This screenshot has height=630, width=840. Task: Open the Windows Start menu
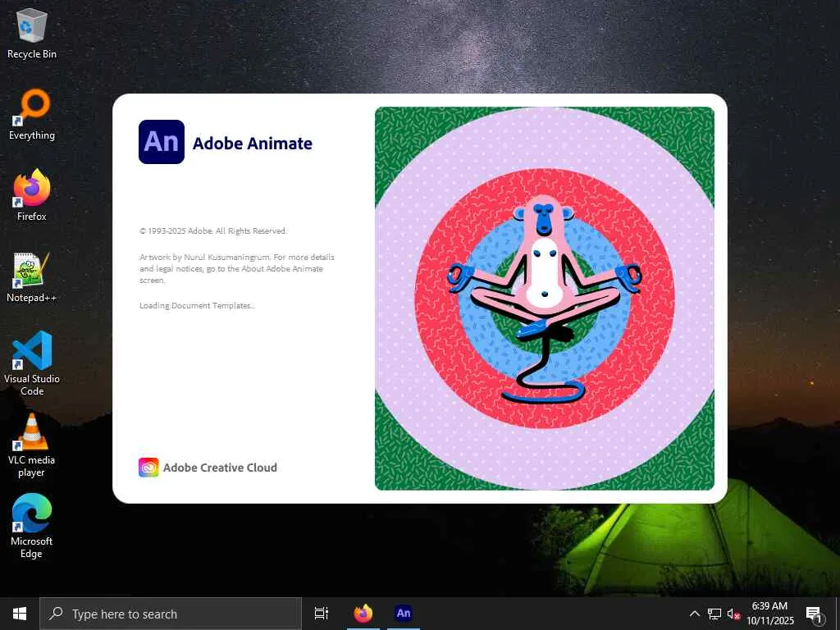coord(20,614)
